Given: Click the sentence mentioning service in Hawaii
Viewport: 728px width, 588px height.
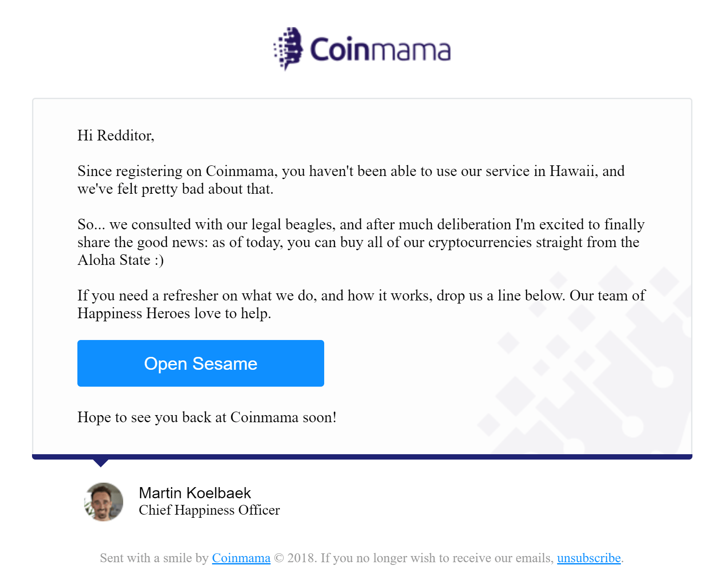Looking at the screenshot, I should (x=350, y=171).
